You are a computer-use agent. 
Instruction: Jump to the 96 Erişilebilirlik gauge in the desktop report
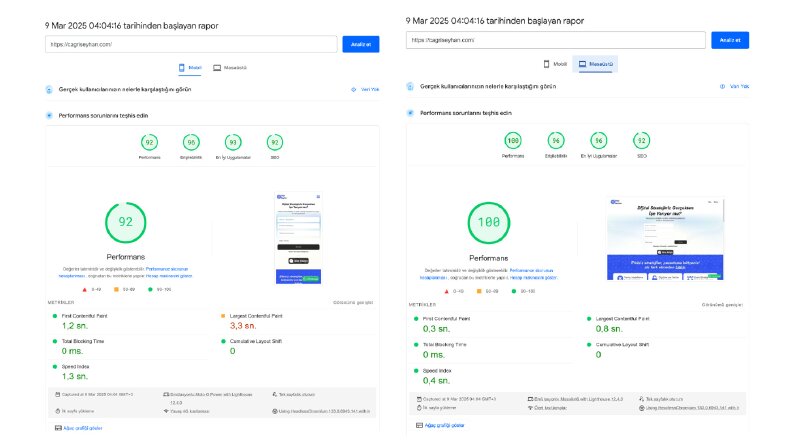[556, 145]
